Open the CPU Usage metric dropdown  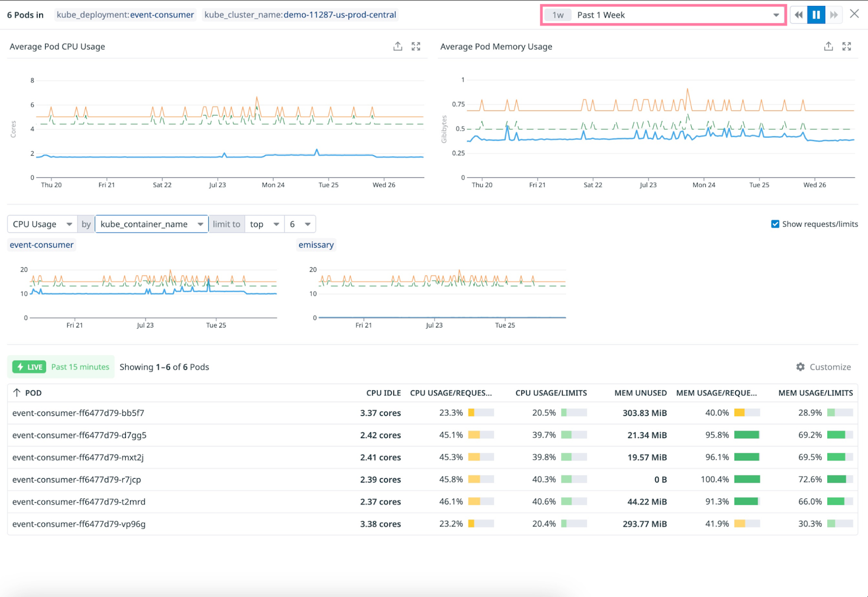tap(42, 224)
